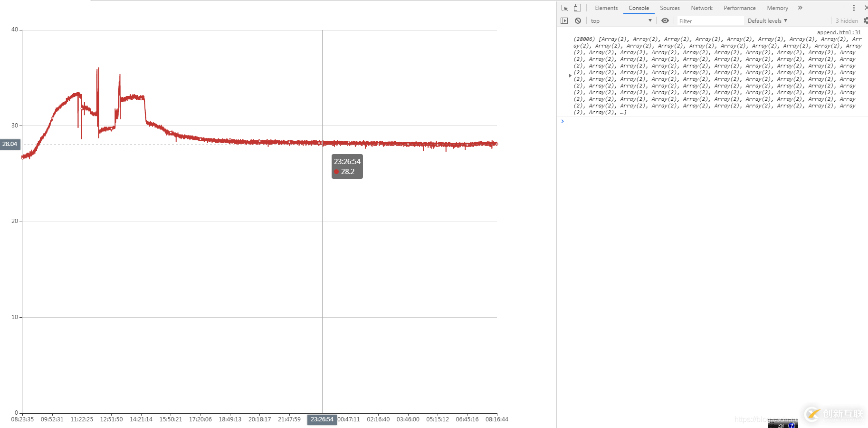This screenshot has height=428, width=868.
Task: Click the 23:26:54 tooltip on chart
Action: pyautogui.click(x=347, y=166)
